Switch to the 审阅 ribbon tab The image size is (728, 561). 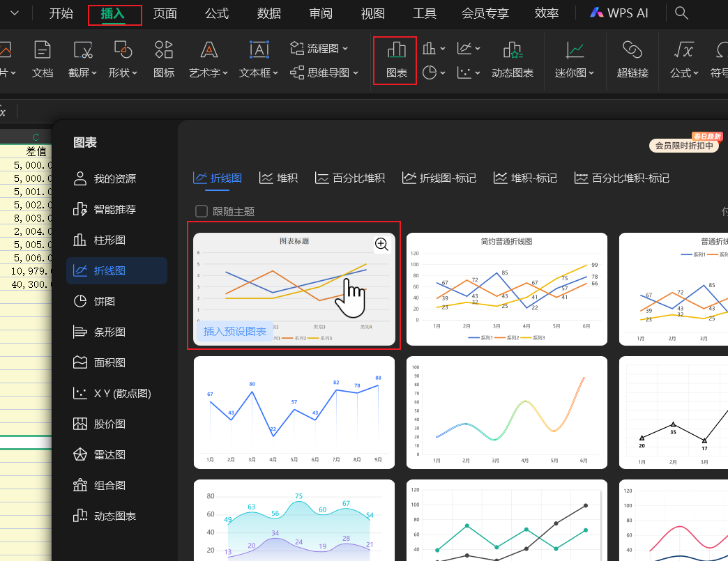click(x=321, y=13)
